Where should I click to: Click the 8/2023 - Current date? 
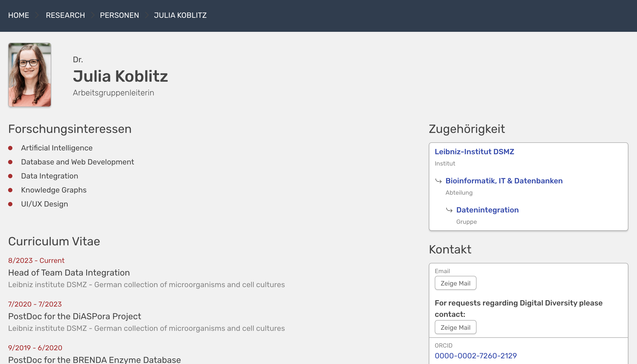(x=36, y=260)
